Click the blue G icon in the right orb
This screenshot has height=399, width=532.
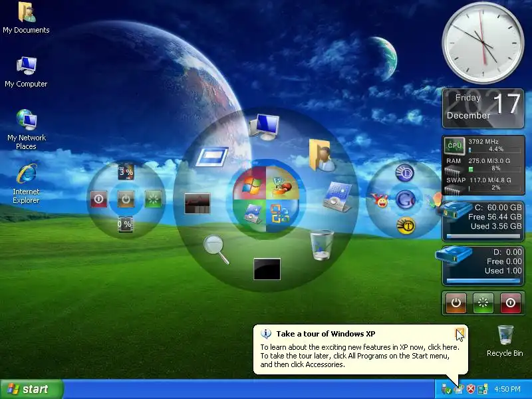coord(406,199)
